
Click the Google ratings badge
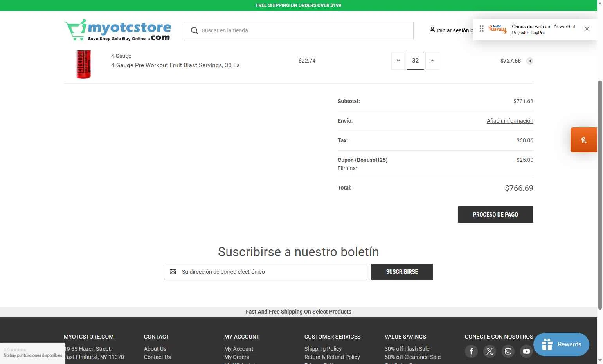pos(32,353)
